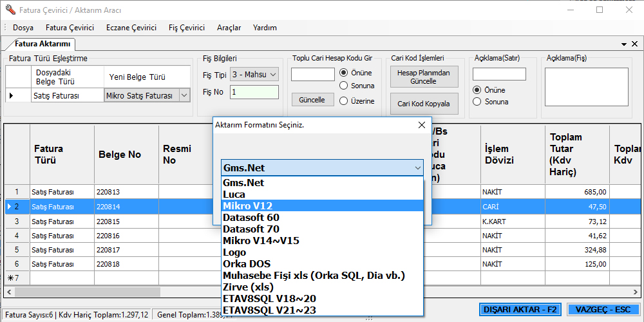Image resolution: width=644 pixels, height=322 pixels.
Task: Close the Aktarım Formatını Seçiniz dialog
Action: click(421, 126)
